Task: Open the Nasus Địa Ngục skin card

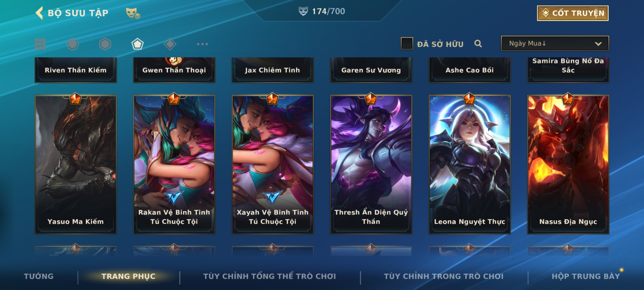Action: pyautogui.click(x=568, y=164)
